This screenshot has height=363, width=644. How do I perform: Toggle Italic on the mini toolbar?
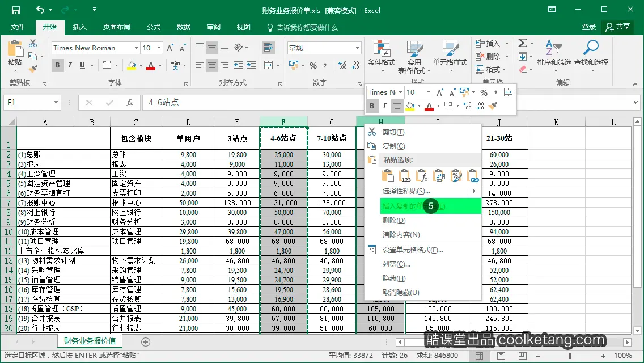click(x=384, y=106)
